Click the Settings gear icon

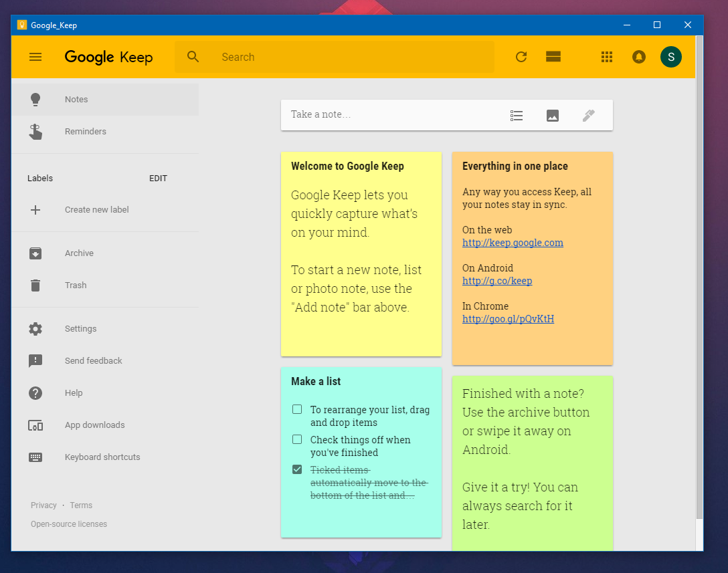coord(35,329)
